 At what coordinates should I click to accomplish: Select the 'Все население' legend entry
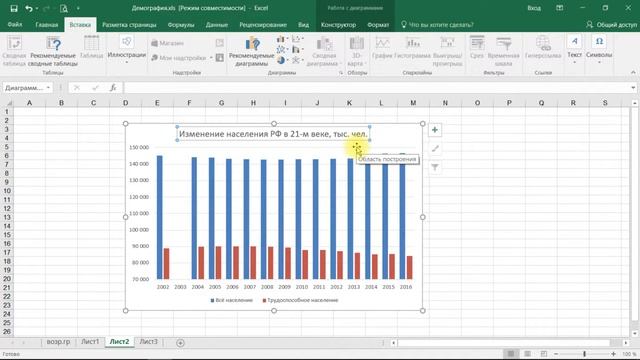point(231,300)
